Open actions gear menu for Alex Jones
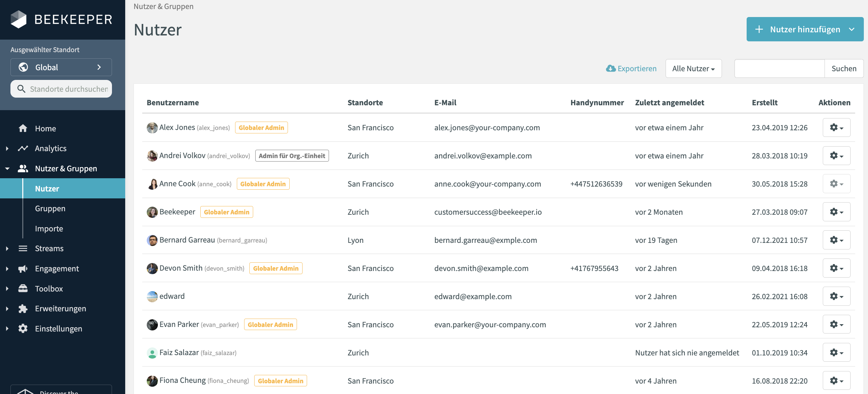868x394 pixels. coord(837,128)
